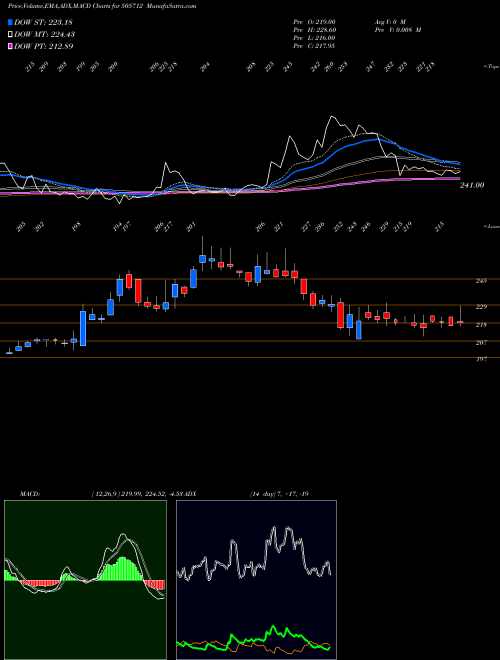Click the 197 price level label
The height and width of the screenshot is (660, 500).
[481, 359]
